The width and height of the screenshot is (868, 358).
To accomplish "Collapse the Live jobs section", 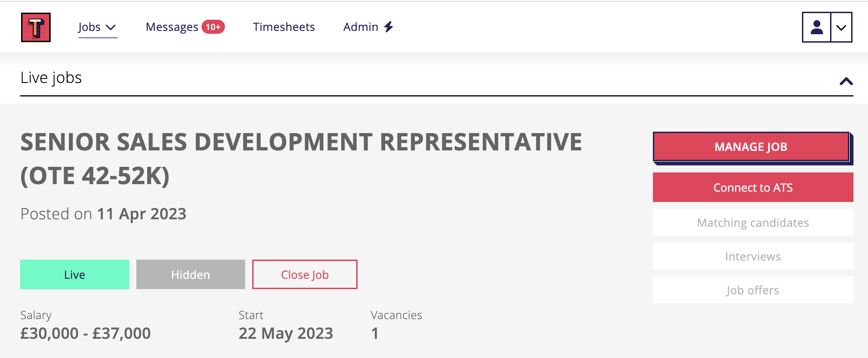I will [846, 81].
